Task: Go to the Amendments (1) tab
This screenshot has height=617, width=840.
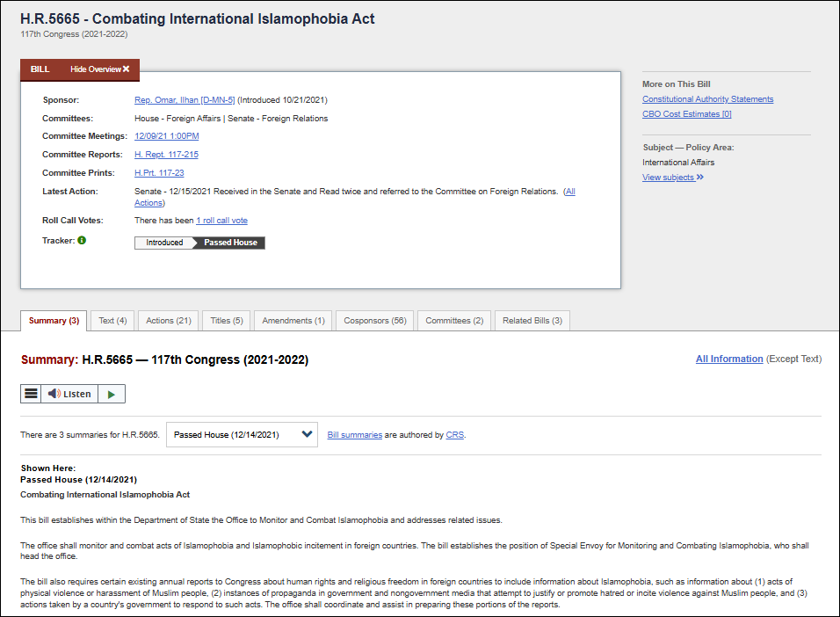Action: click(x=293, y=321)
